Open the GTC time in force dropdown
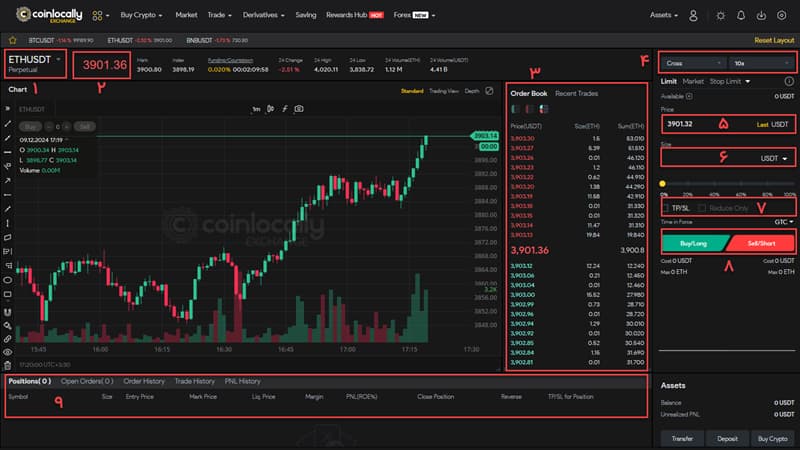800x450 pixels. [x=784, y=222]
